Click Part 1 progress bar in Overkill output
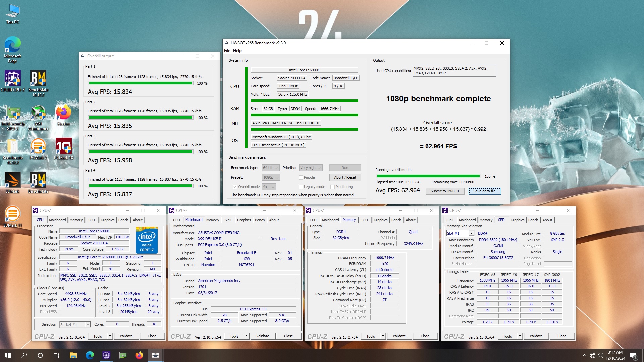Viewport: 644px width, 362px height. point(141,83)
